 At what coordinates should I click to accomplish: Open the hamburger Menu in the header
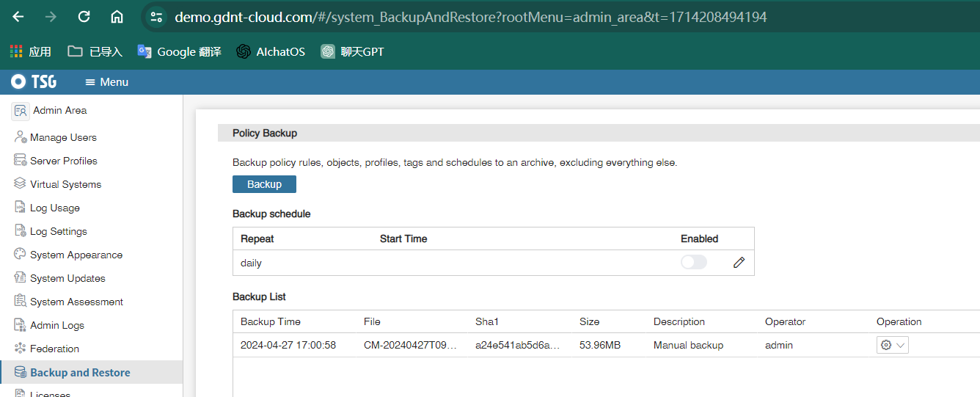click(107, 82)
